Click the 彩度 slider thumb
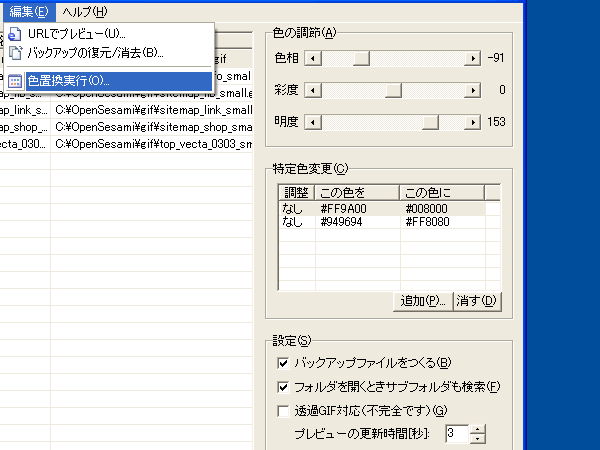The width and height of the screenshot is (600, 450). click(x=393, y=90)
